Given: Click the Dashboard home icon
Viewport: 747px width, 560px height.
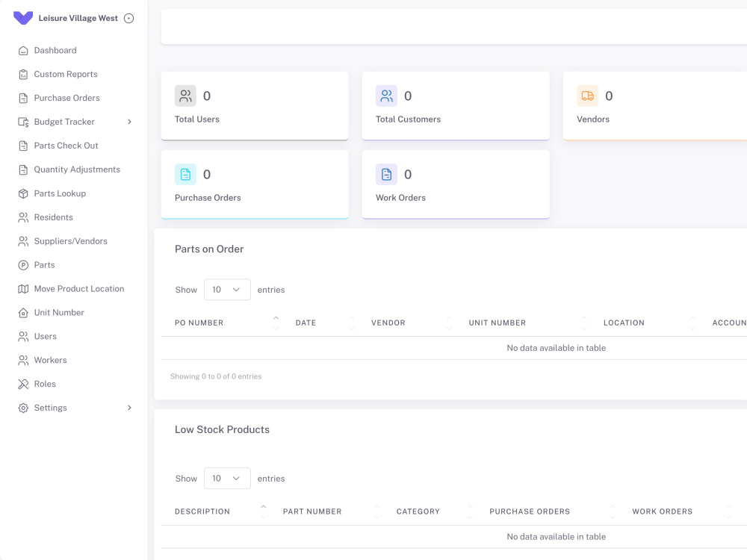Looking at the screenshot, I should pos(23,51).
